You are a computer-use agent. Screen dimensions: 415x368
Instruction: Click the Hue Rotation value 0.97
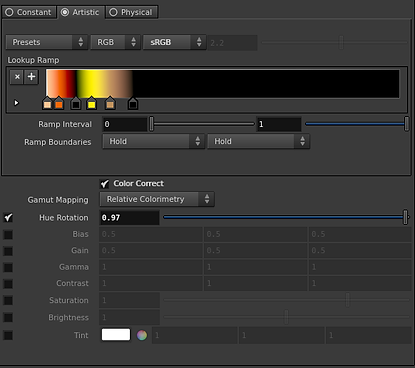[129, 218]
